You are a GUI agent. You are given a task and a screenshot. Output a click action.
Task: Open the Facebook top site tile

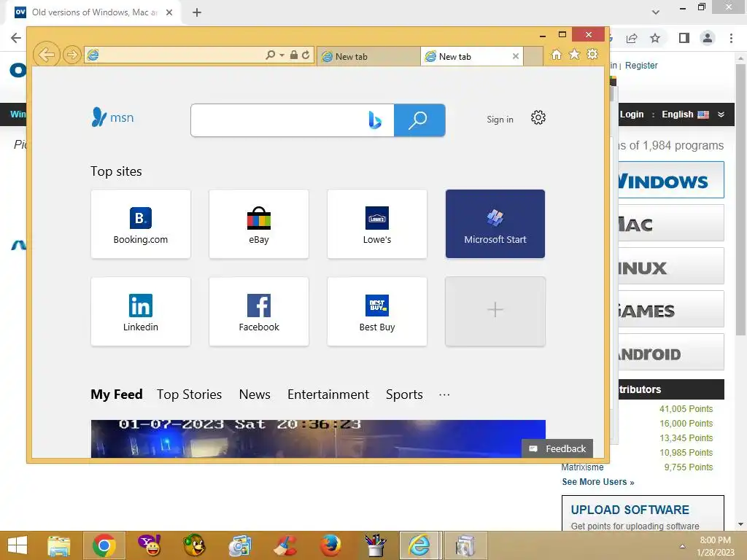(259, 311)
